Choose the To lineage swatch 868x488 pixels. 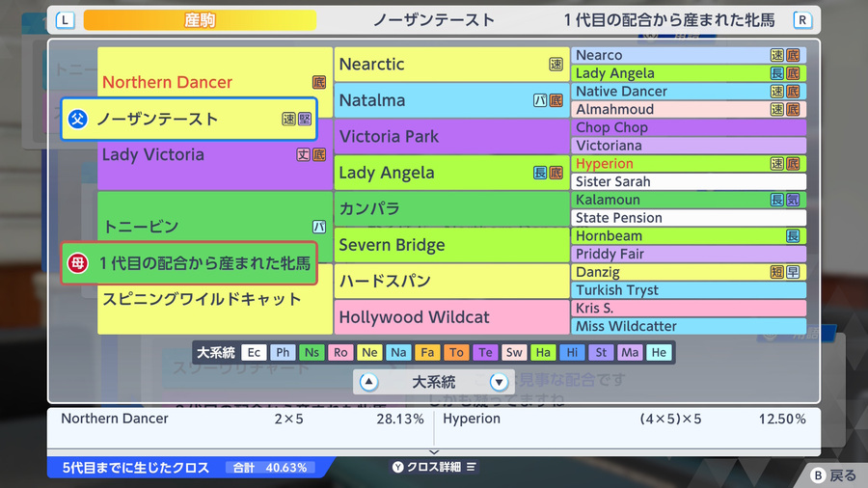click(456, 352)
